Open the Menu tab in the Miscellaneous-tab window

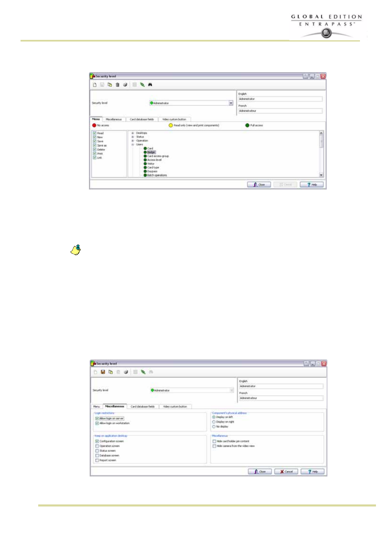[97, 407]
